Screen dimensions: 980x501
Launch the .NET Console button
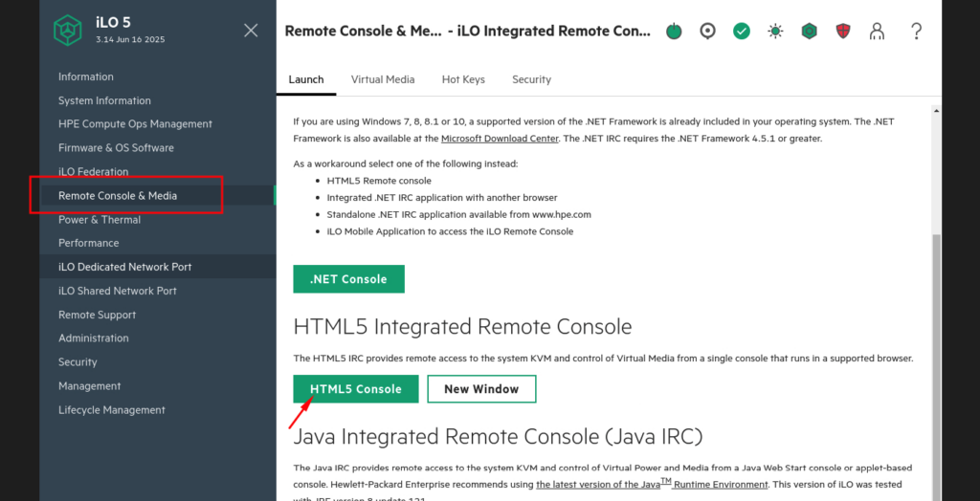[348, 278]
